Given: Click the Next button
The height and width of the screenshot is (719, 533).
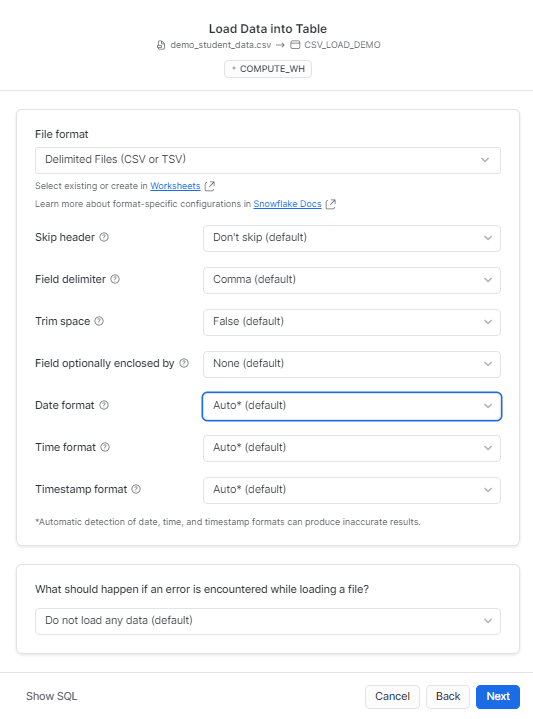Looking at the screenshot, I should click(498, 697).
